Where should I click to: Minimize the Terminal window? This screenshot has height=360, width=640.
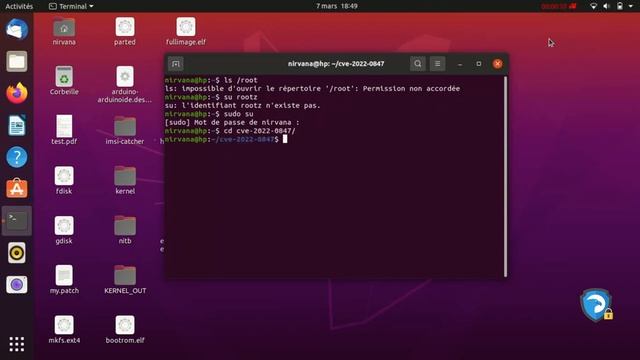tap(460, 64)
